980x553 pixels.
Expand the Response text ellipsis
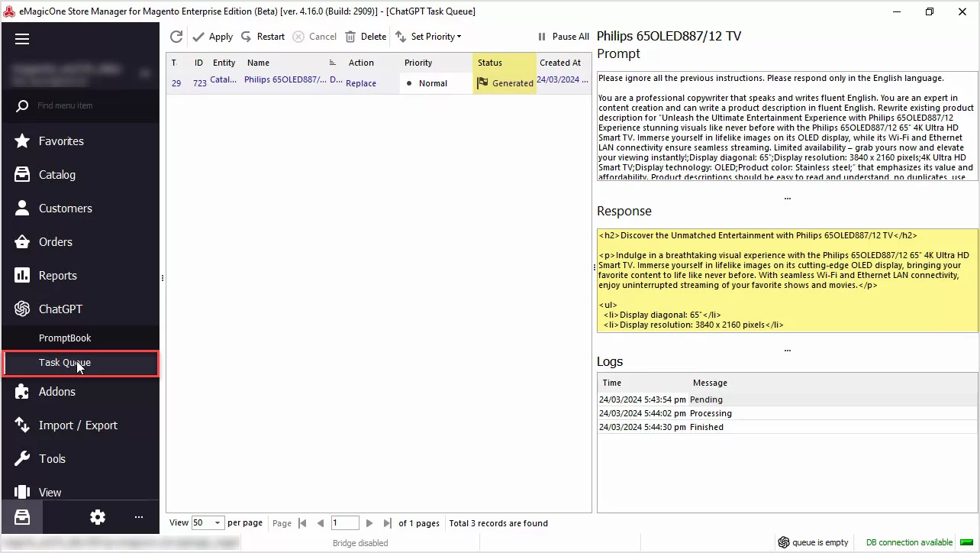(788, 351)
